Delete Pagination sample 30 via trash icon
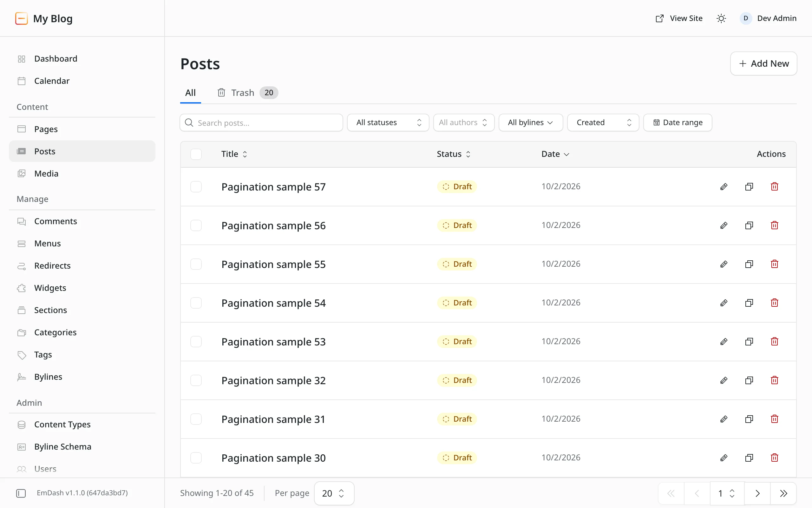Image resolution: width=812 pixels, height=508 pixels. pos(775,458)
